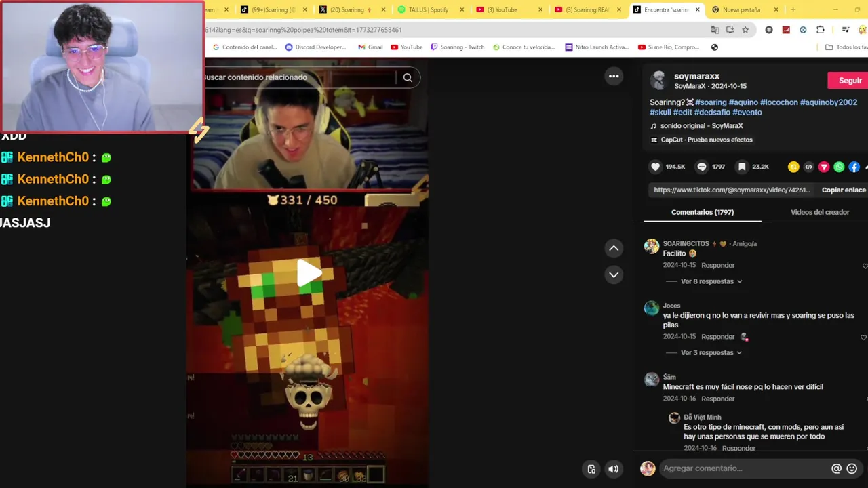Open browser extensions puzzle icon
Viewport: 868px width, 488px height.
(820, 30)
